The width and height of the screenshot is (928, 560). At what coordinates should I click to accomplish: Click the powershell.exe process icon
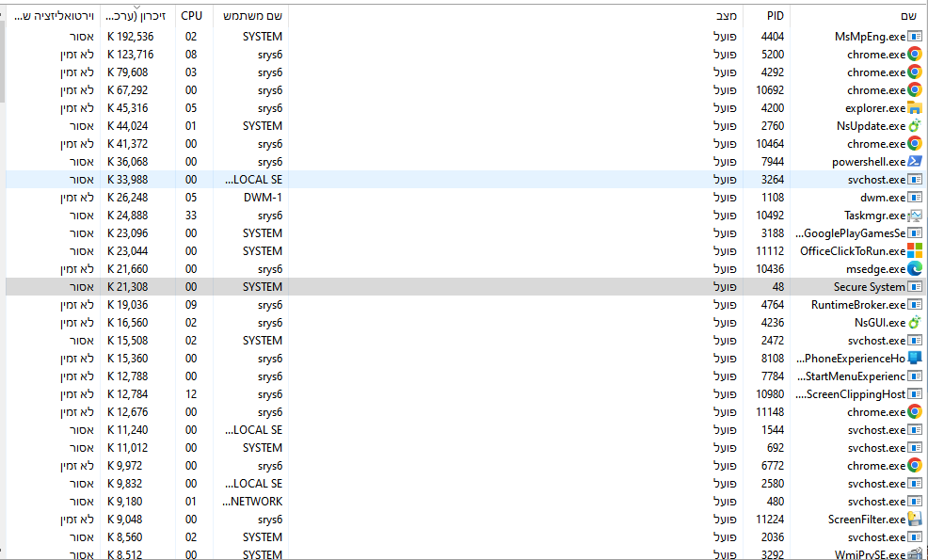point(914,162)
